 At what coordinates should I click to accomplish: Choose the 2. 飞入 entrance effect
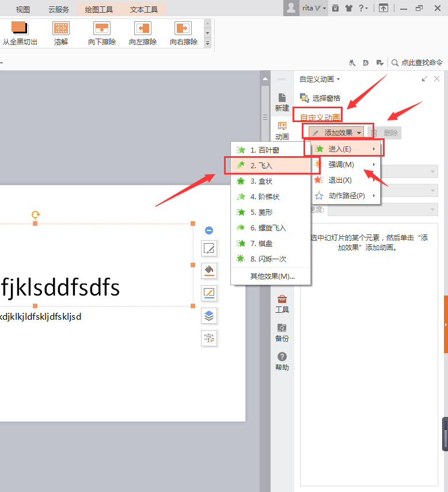click(271, 165)
